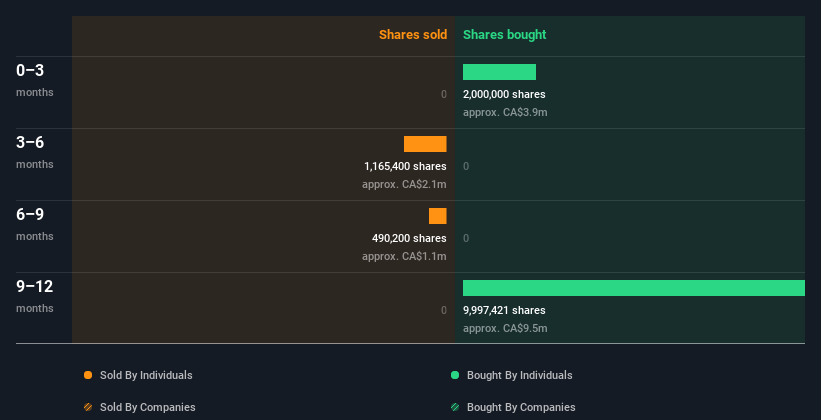The height and width of the screenshot is (420, 821).
Task: Click the green bar for 0–3 months
Action: [499, 72]
